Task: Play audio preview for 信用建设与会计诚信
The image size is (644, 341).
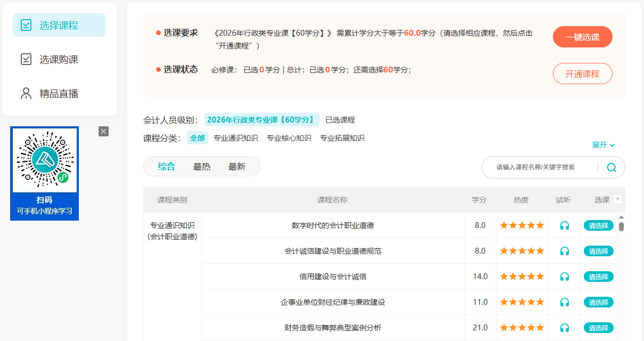Action: tap(565, 277)
